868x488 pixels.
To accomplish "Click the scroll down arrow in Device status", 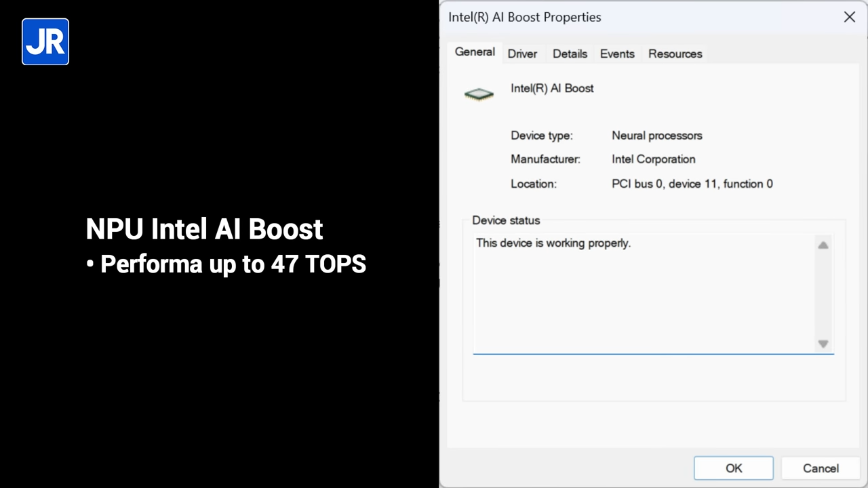I will pos(823,344).
